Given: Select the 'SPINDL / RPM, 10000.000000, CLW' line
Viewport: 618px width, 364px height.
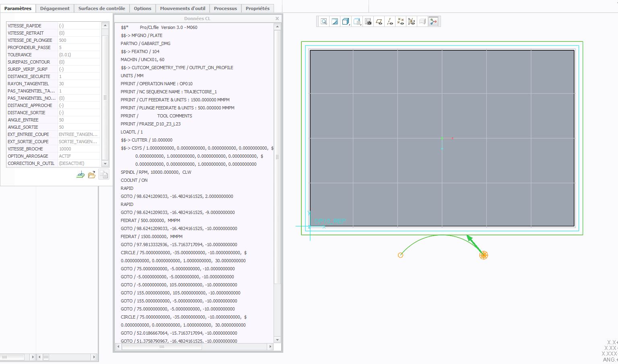Looking at the screenshot, I should (x=156, y=172).
